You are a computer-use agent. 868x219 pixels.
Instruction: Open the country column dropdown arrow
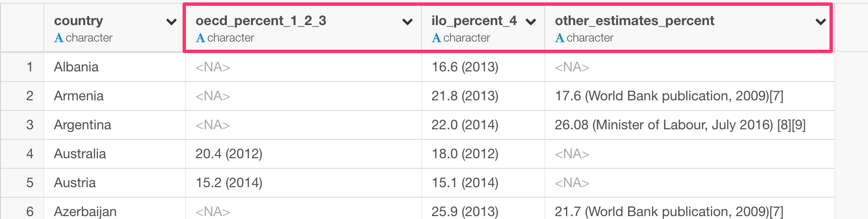[171, 22]
